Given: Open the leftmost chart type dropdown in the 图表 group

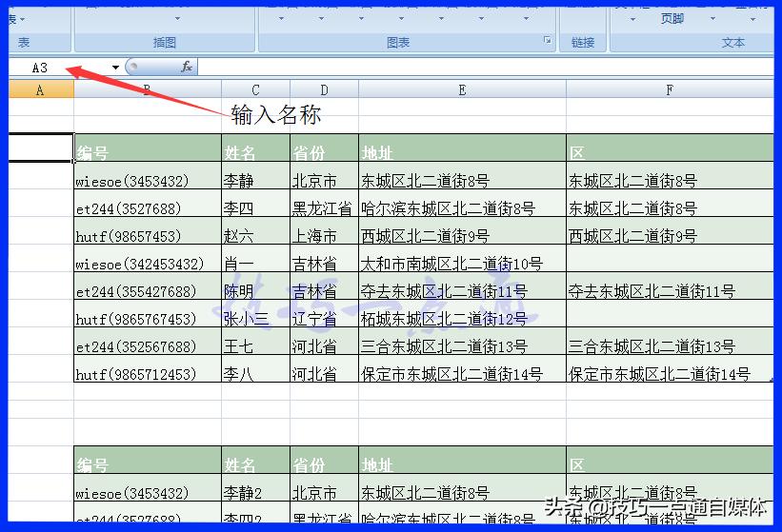Looking at the screenshot, I should tap(281, 18).
